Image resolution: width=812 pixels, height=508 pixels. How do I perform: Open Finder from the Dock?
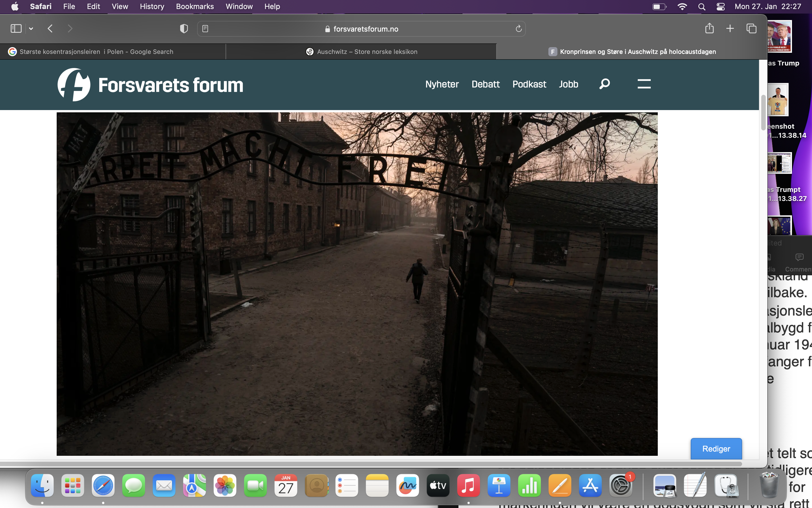42,485
